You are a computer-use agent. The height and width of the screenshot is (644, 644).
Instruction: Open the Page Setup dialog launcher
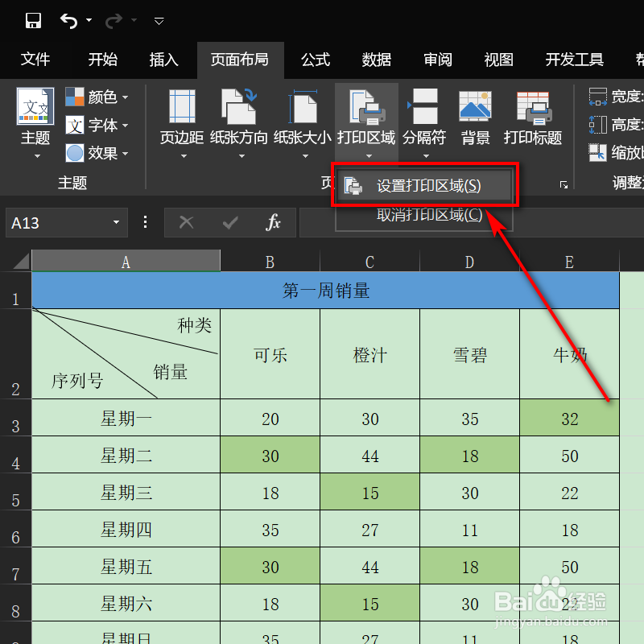pyautogui.click(x=564, y=185)
